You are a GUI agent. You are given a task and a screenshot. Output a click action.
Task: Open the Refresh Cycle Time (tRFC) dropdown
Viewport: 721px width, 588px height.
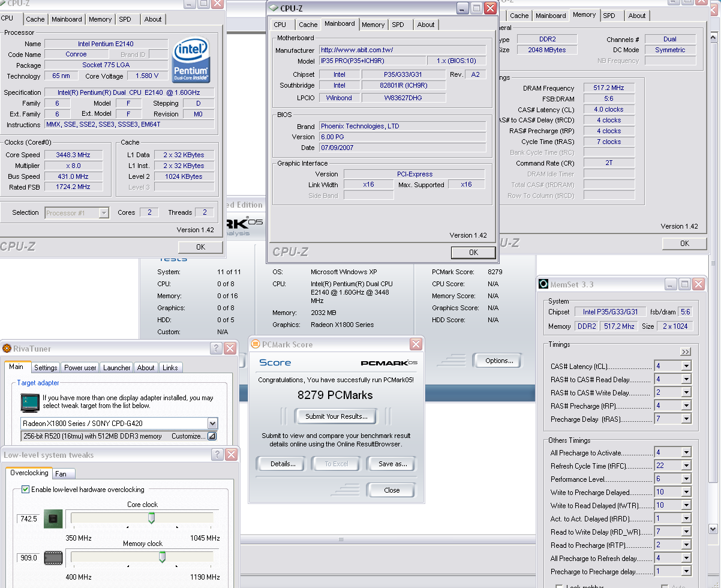coord(686,466)
